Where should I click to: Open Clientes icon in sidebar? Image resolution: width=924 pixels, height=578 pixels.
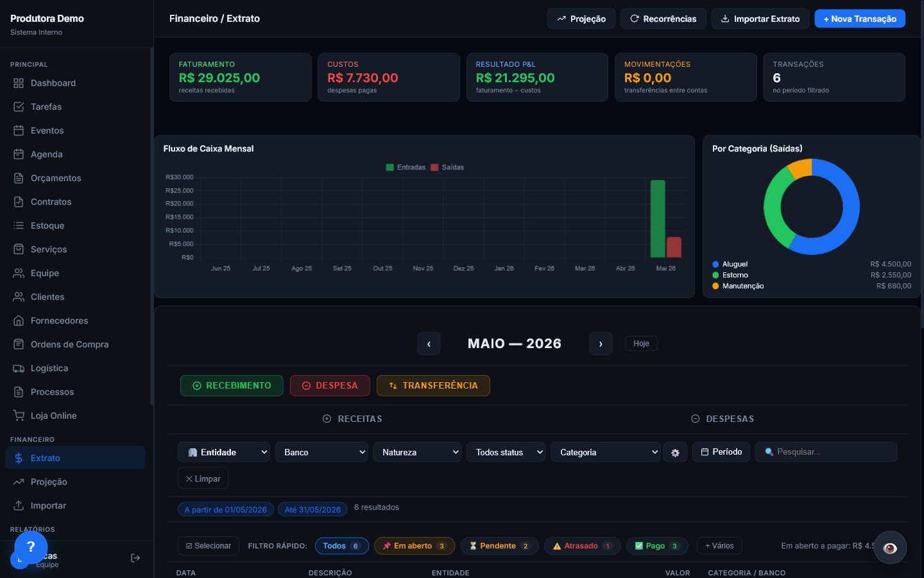(x=19, y=297)
